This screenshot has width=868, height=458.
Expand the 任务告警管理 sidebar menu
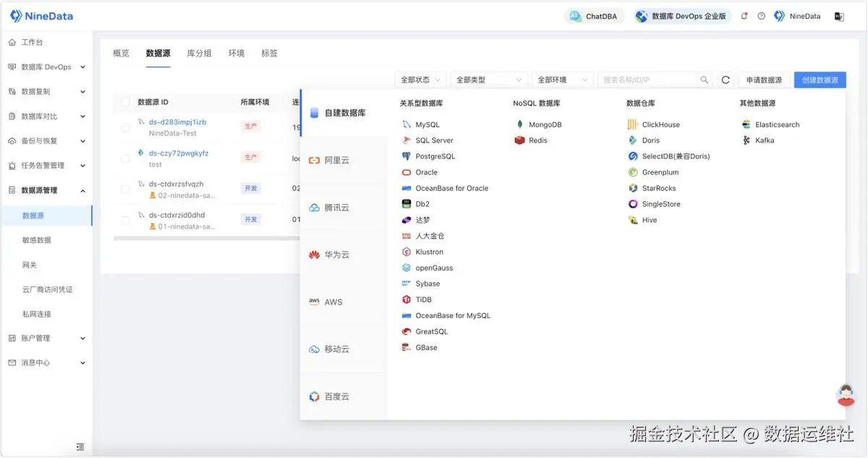pyautogui.click(x=46, y=166)
